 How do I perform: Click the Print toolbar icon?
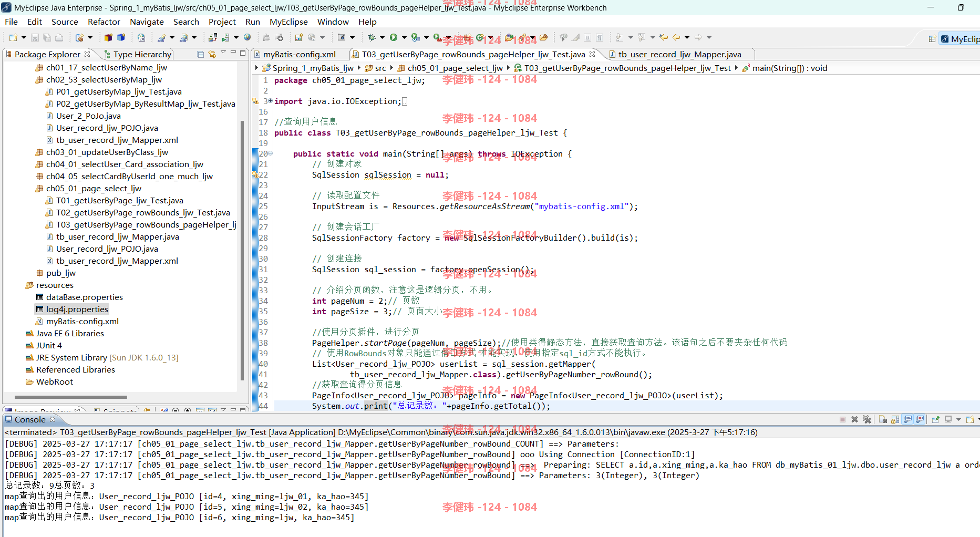point(59,38)
